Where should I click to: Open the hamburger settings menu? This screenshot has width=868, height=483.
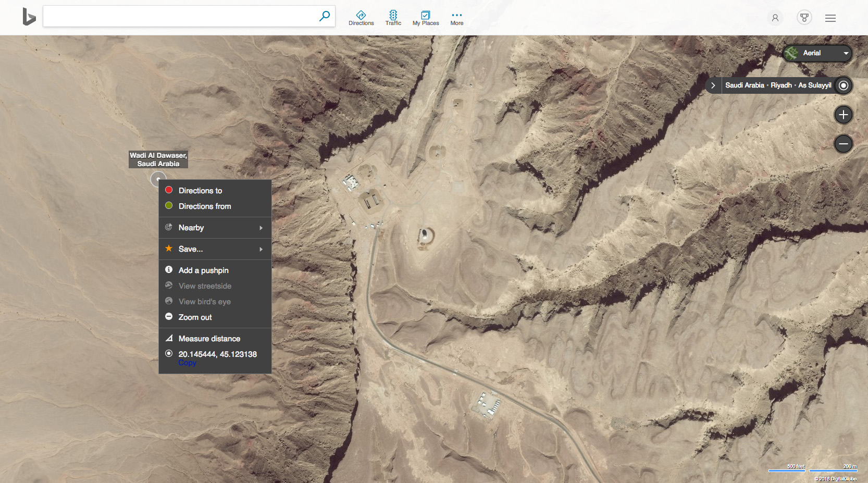click(830, 18)
